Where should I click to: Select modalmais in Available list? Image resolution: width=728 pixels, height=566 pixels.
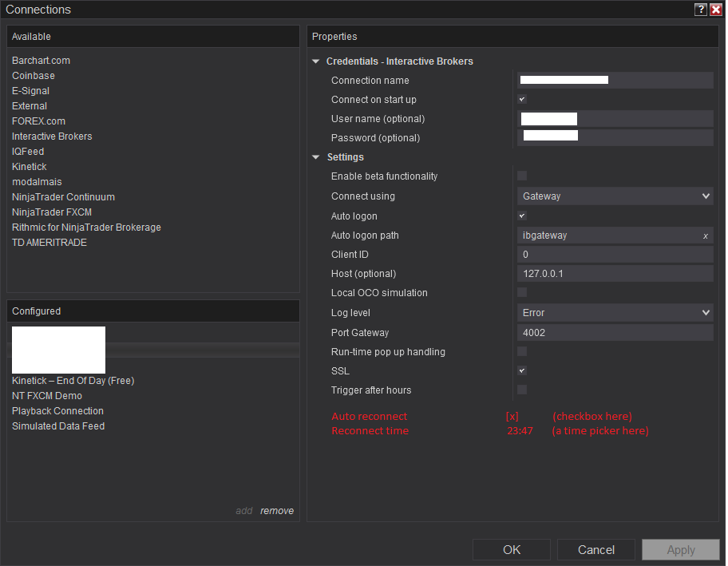click(37, 182)
